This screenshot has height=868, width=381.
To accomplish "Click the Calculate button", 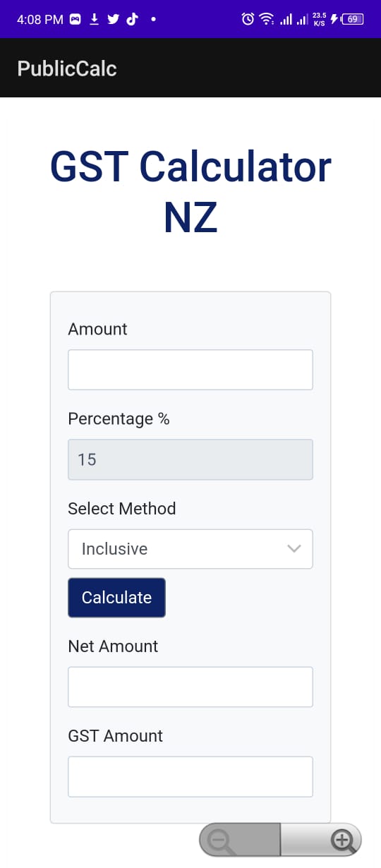I will [x=117, y=598].
